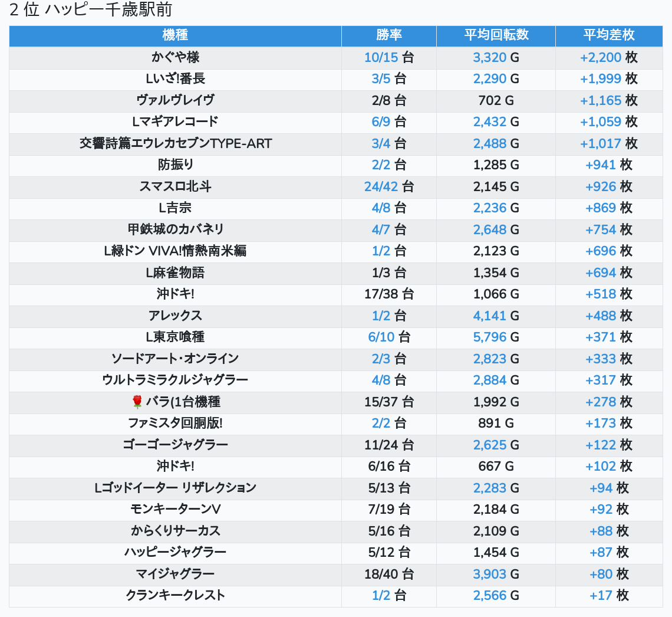
Task: Select クランキークレスト machine name
Action: click(175, 595)
